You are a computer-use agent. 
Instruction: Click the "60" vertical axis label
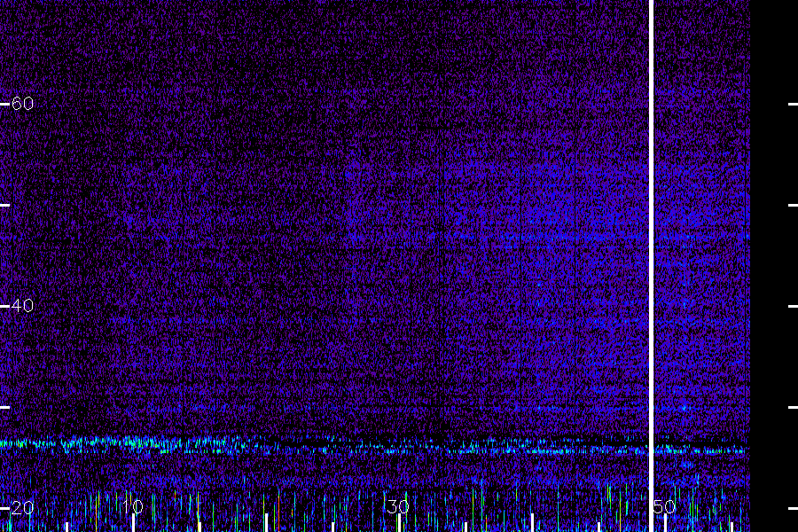[22, 104]
